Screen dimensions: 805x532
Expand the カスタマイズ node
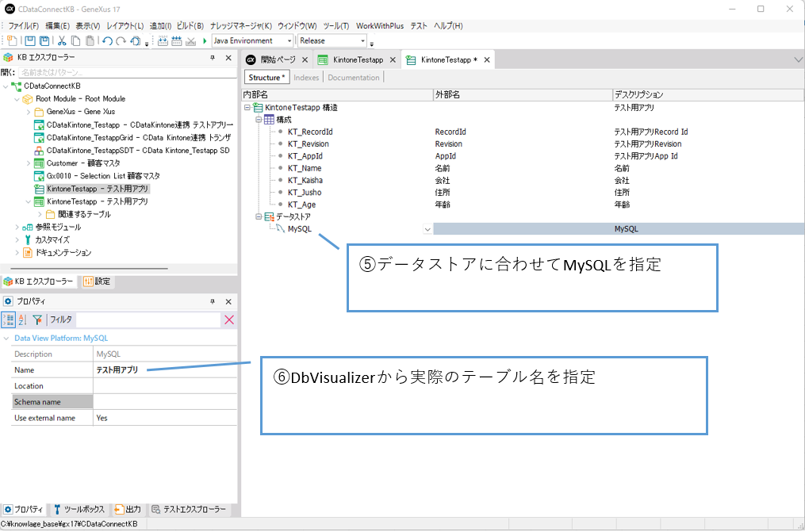17,240
